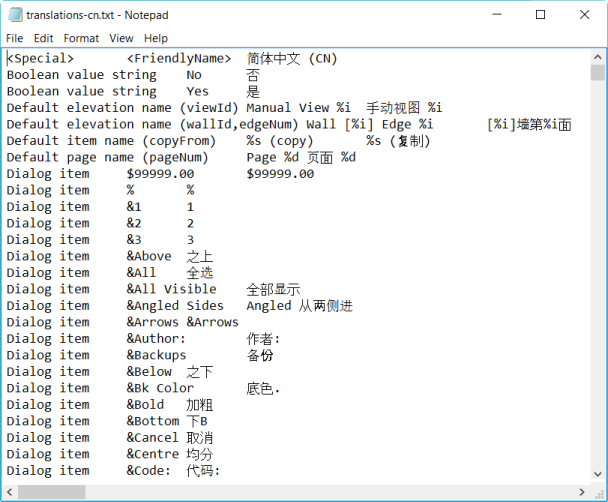Click the horizontal scrollbar thumb
Screen dimensions: 608x502
(x=52, y=492)
